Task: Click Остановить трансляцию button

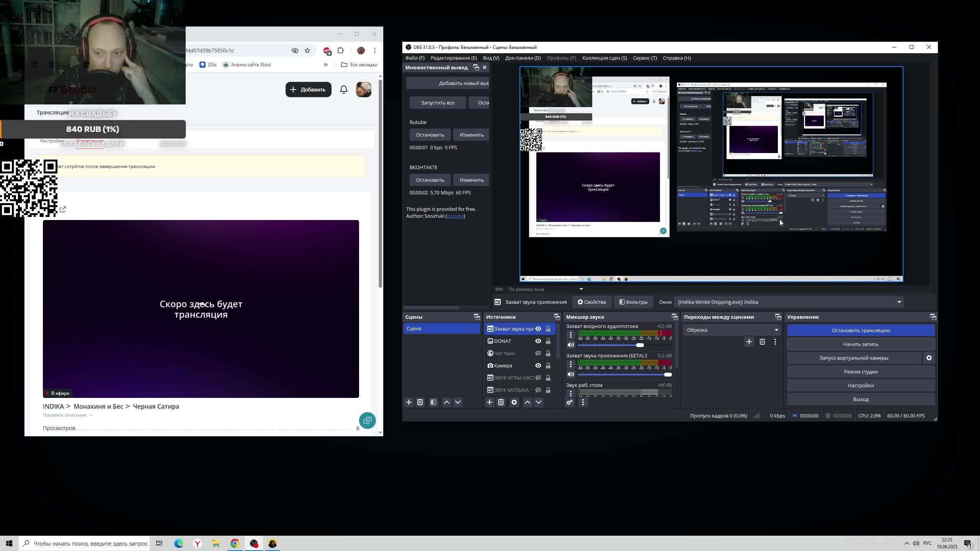Action: pyautogui.click(x=861, y=330)
